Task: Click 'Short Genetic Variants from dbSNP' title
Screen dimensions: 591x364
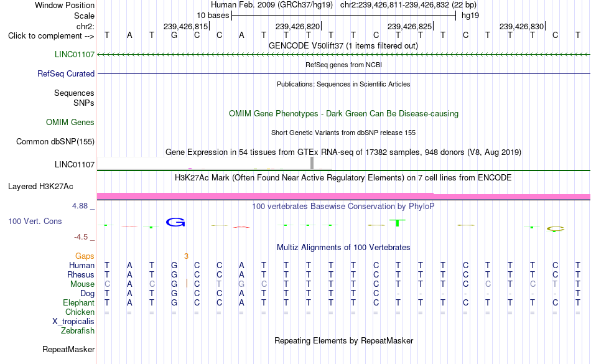Action: (x=343, y=133)
